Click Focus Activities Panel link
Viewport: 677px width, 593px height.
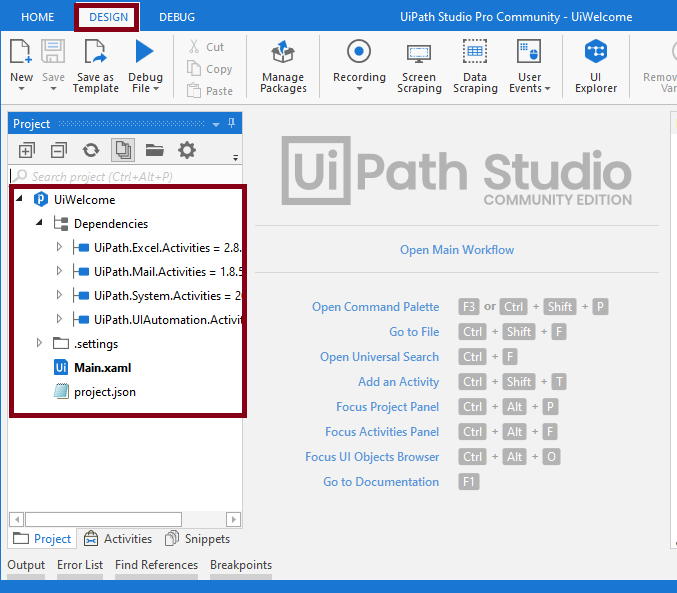coord(382,432)
